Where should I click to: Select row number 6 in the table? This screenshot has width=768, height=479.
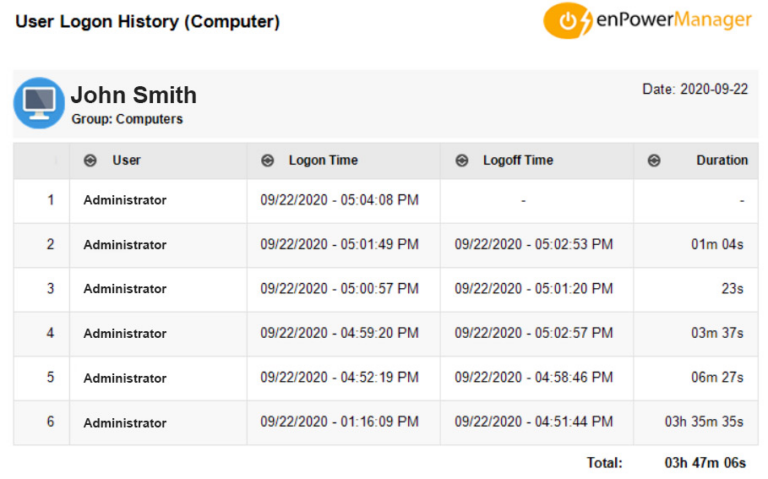[50, 422]
